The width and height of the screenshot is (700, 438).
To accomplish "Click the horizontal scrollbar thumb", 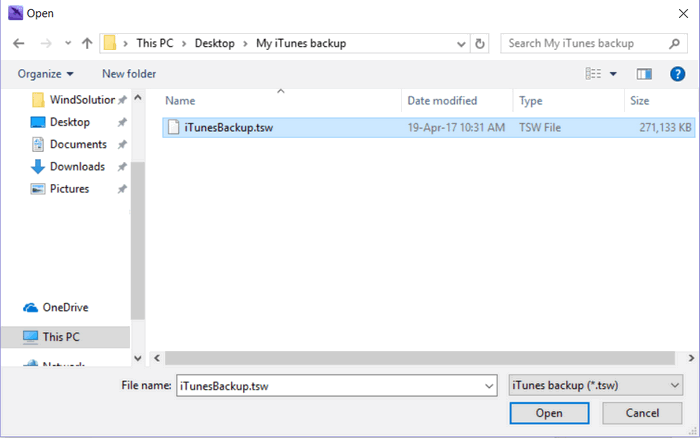I will (420, 358).
